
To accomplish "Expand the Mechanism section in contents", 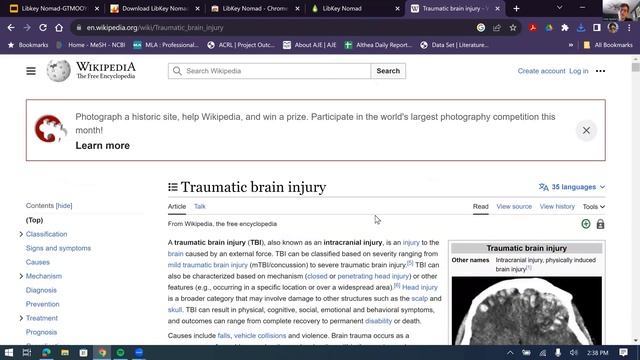I will click(21, 276).
